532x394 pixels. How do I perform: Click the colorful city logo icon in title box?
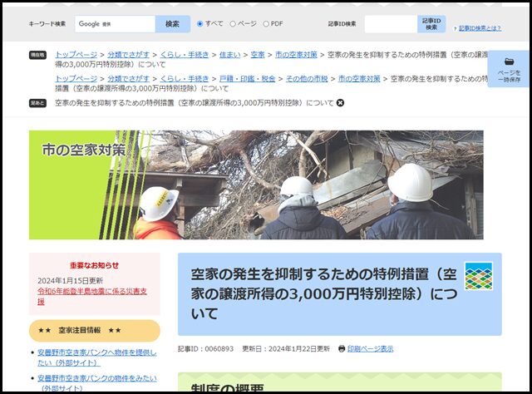pos(479,276)
